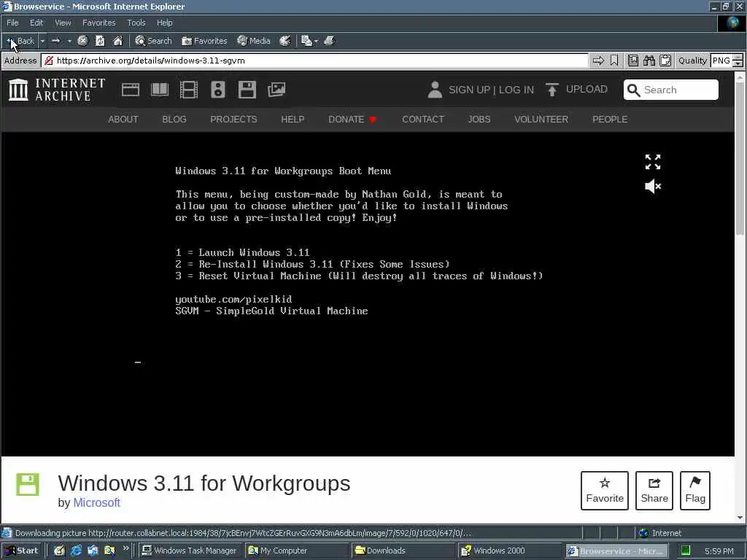Click the UPLOAD link
Viewport: 747px width, 560px height.
(x=576, y=90)
